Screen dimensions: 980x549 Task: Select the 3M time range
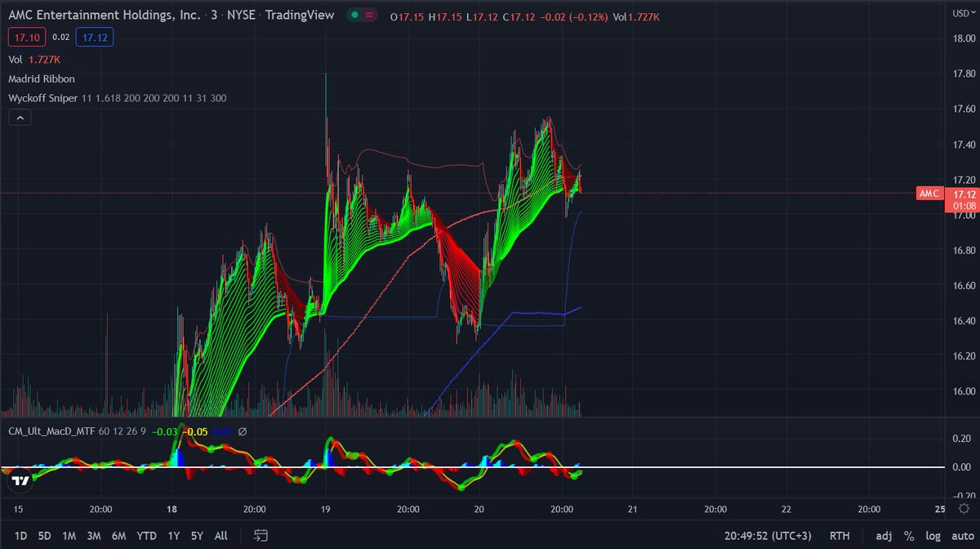pos(94,536)
